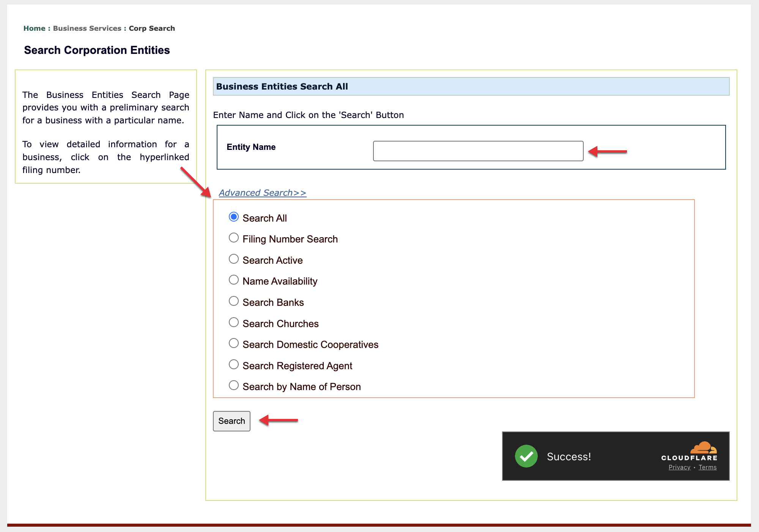Image resolution: width=759 pixels, height=532 pixels.
Task: Open Cloudflare Terms link
Action: (707, 467)
